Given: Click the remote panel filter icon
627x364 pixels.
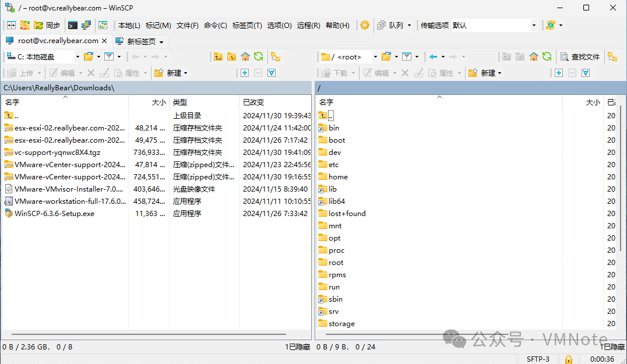Looking at the screenshot, I should [x=407, y=56].
